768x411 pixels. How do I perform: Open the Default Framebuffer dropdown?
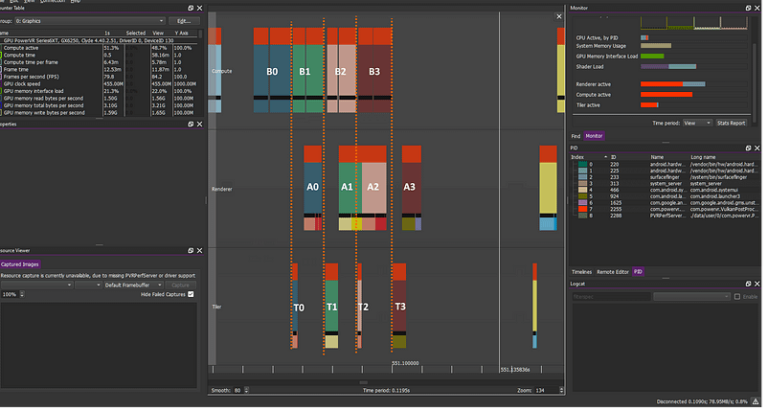pos(134,286)
